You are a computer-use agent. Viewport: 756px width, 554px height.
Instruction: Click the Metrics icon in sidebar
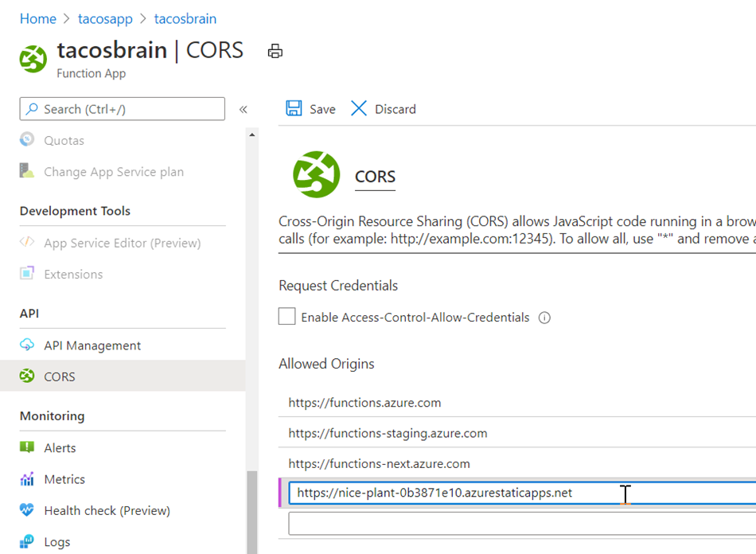[x=26, y=478]
